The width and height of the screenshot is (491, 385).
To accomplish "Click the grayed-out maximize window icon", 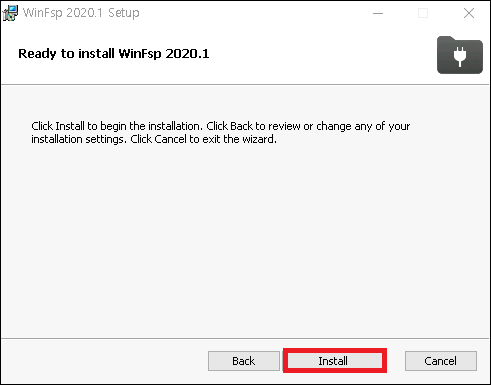I will click(x=423, y=13).
